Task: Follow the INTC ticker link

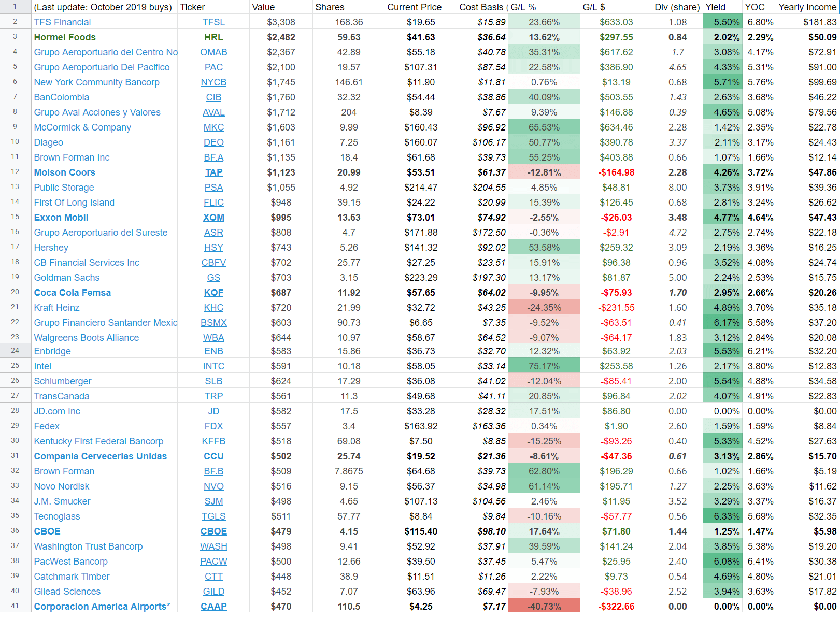Action: point(213,366)
